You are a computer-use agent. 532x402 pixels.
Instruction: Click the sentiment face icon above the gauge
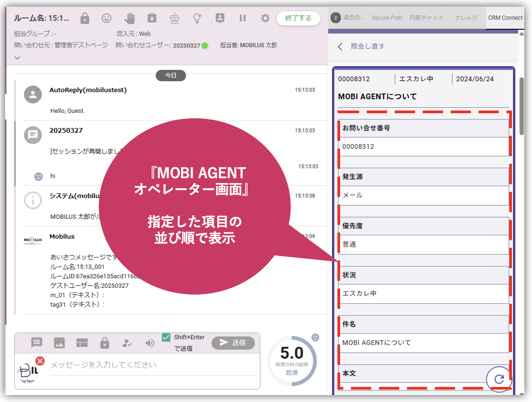pyautogui.click(x=315, y=337)
